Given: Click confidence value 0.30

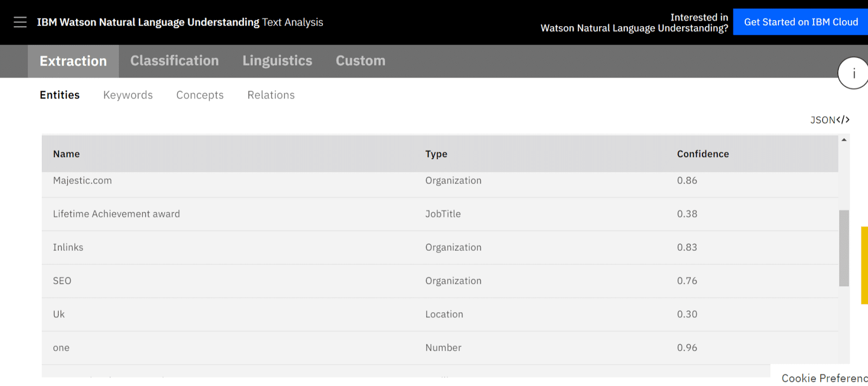Looking at the screenshot, I should click(x=687, y=314).
